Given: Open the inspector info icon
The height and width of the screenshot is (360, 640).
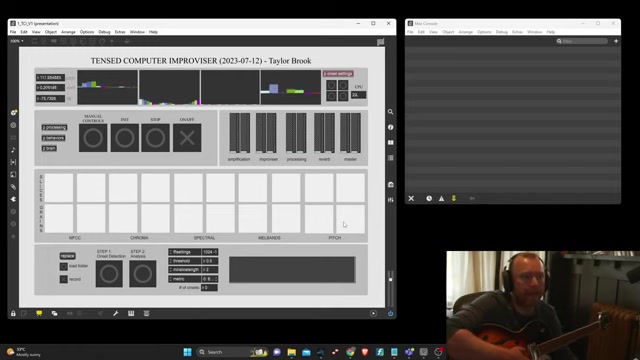Looking at the screenshot, I should [x=391, y=127].
